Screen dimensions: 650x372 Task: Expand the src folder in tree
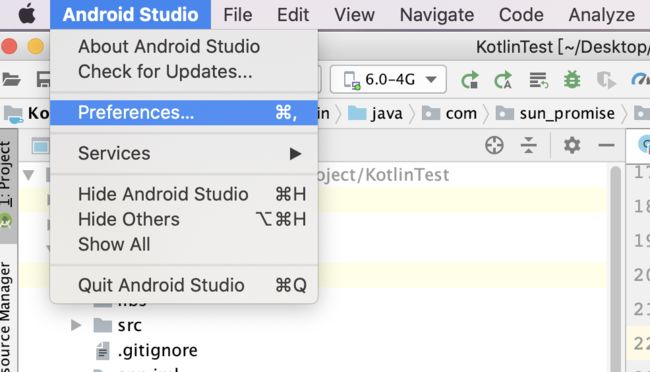click(76, 326)
